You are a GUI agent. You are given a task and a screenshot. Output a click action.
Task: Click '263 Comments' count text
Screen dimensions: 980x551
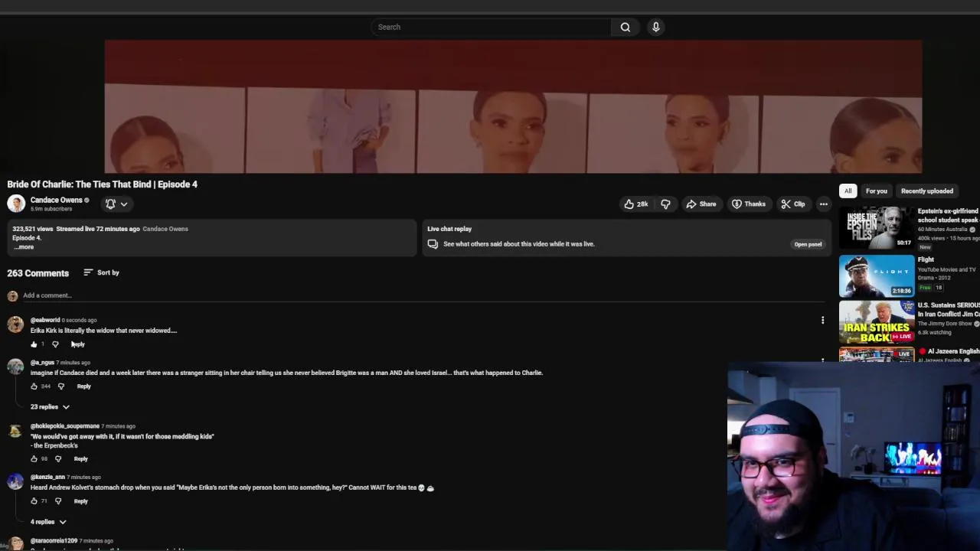point(38,273)
